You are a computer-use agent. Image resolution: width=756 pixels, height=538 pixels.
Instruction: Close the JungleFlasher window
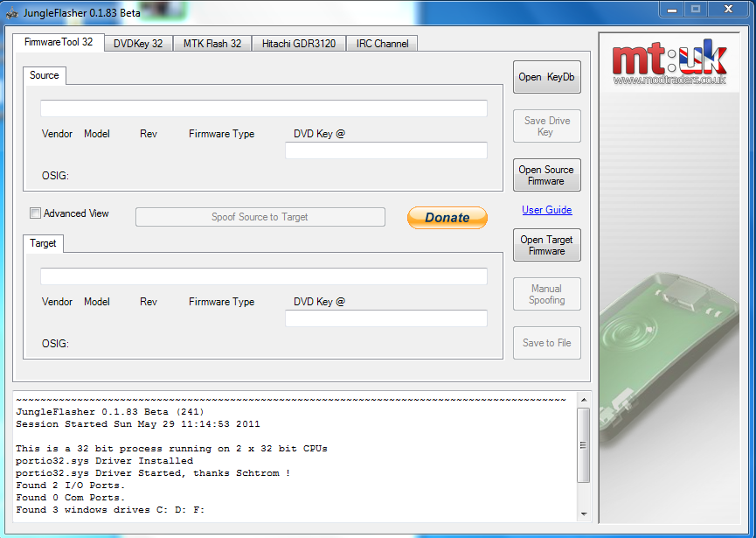tap(729, 9)
